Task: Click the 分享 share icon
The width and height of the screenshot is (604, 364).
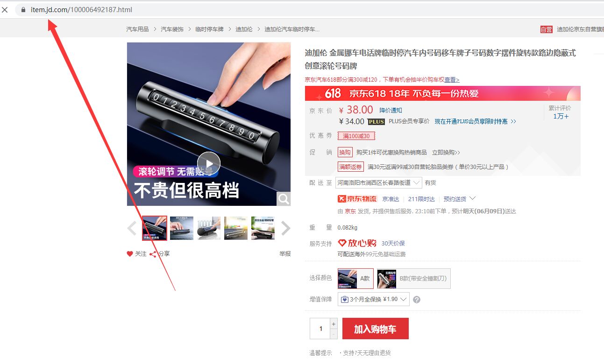Action: click(x=153, y=254)
